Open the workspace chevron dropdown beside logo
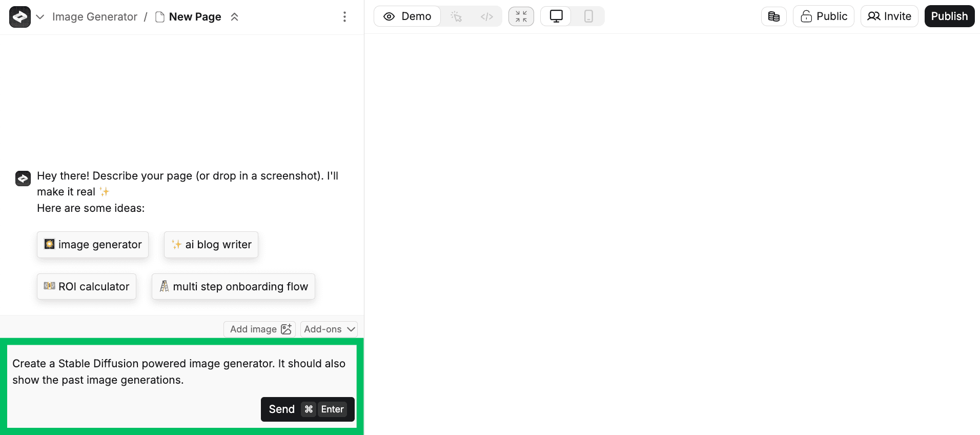The width and height of the screenshot is (980, 435). pyautogui.click(x=40, y=17)
